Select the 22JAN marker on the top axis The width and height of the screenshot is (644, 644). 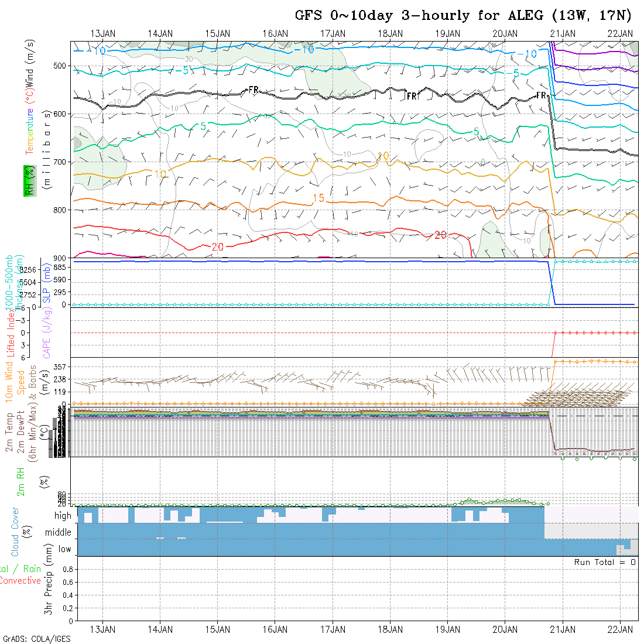[620, 33]
